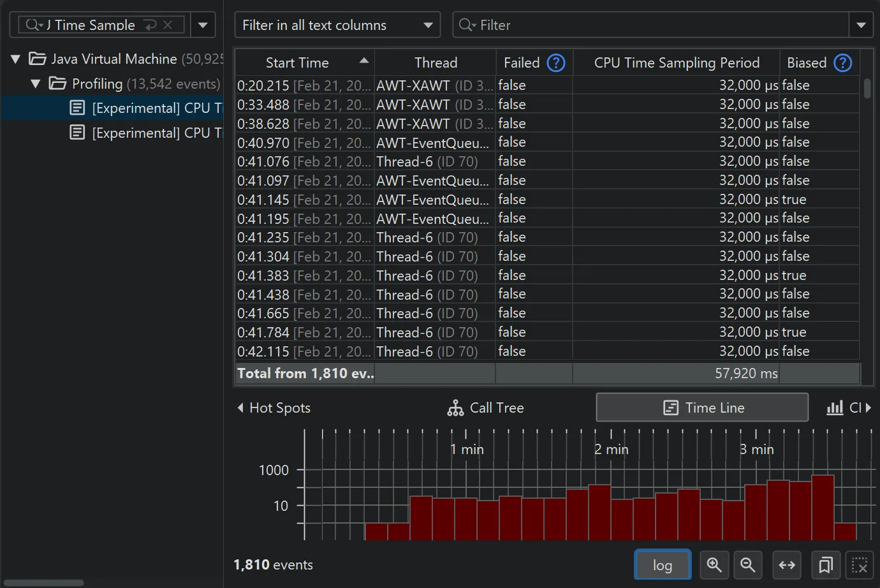The width and height of the screenshot is (880, 588).
Task: Click the magnifier icon in event type search
Action: (x=33, y=25)
